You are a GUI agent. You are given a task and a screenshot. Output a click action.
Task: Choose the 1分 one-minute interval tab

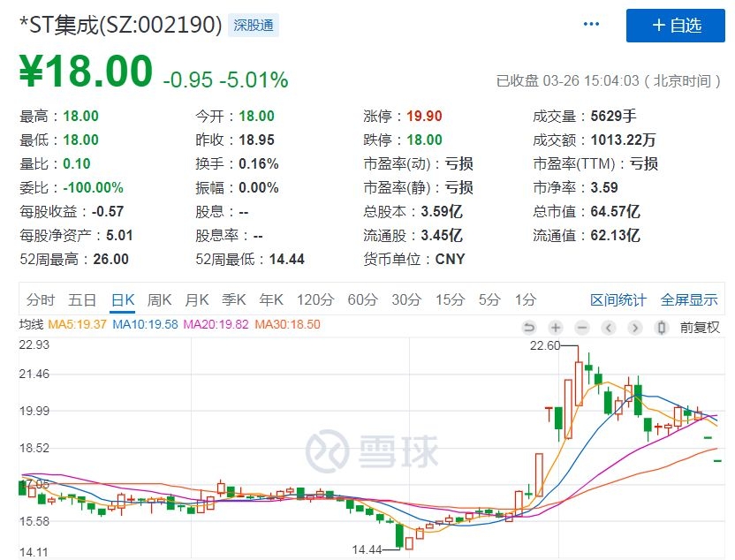(526, 299)
